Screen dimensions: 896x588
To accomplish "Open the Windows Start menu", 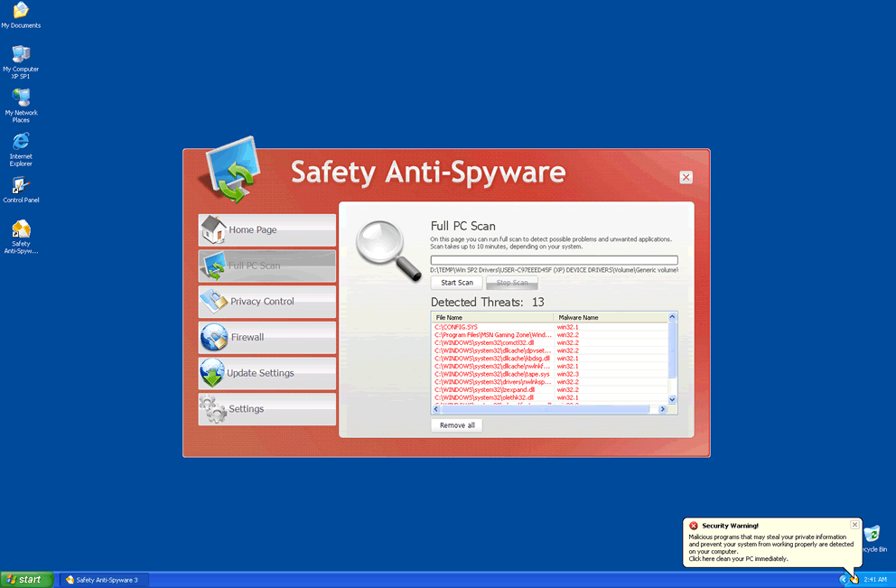I will click(25, 580).
